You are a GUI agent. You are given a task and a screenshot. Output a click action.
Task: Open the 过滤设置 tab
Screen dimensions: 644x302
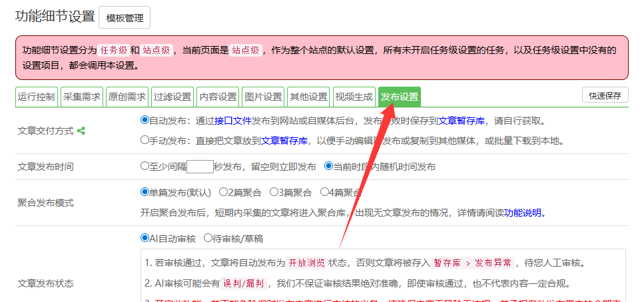[x=172, y=97]
